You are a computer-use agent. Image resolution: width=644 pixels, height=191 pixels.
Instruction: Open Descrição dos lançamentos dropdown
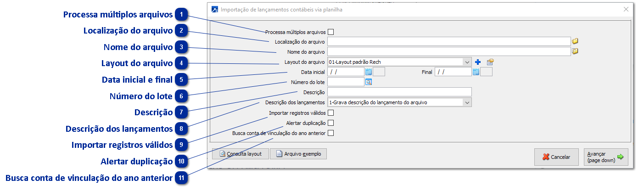coord(467,102)
